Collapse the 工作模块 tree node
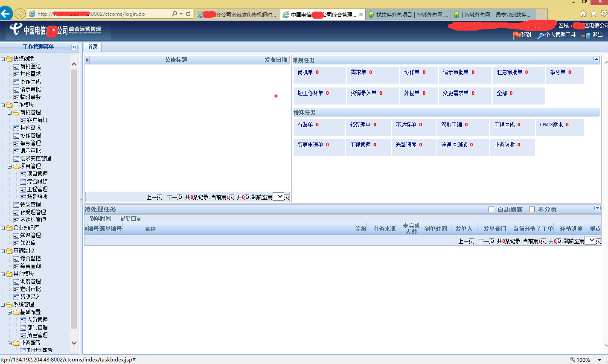Viewport: 608px width, 364px height. click(x=3, y=105)
